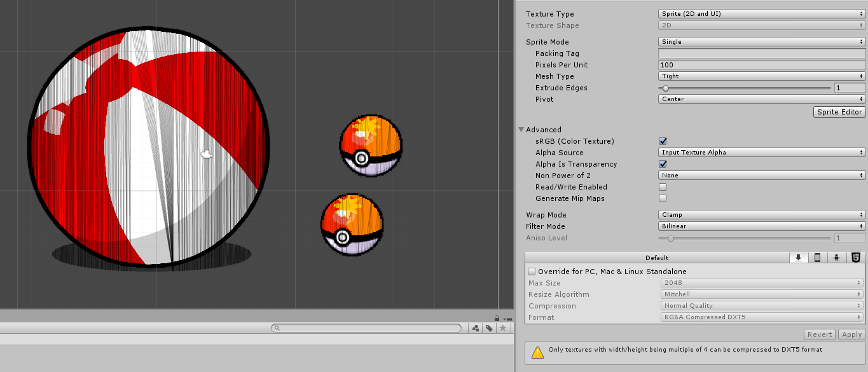Adjust the Extrude Edges slider
This screenshot has height=372, width=868.
[x=745, y=88]
